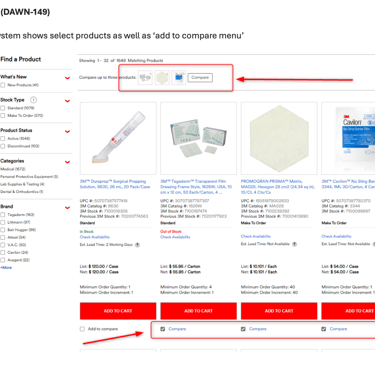Select Personal Protective Equipment category
Screen dimensions: 375x366
[x=29, y=177]
